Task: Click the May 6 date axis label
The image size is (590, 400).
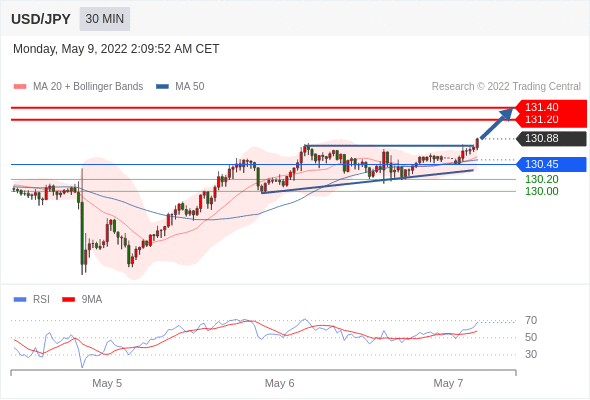Action: point(279,383)
